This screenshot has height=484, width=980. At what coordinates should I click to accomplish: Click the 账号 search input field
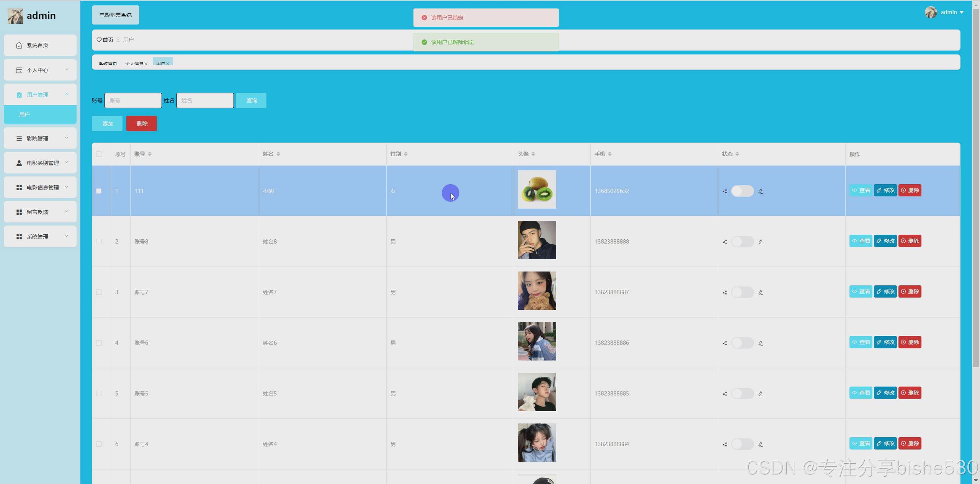133,100
